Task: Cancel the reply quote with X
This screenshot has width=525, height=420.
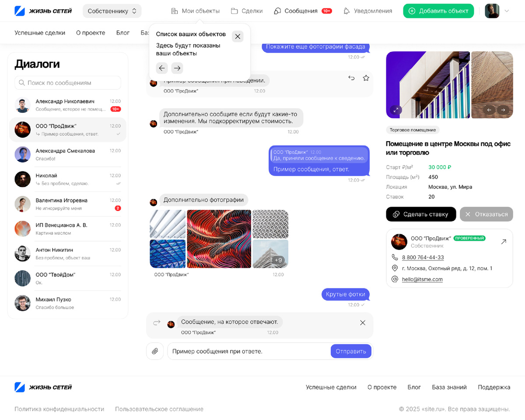Action: [363, 323]
